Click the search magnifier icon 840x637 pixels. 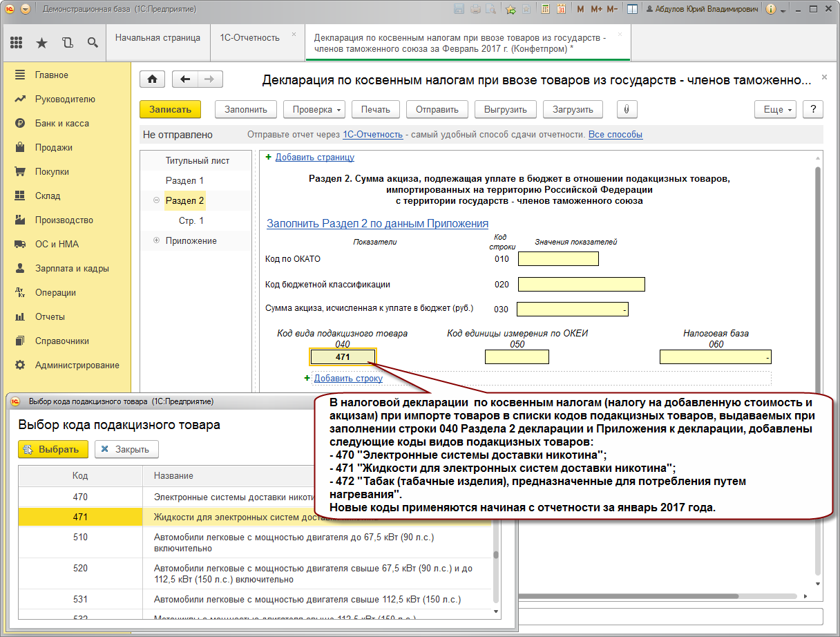93,43
